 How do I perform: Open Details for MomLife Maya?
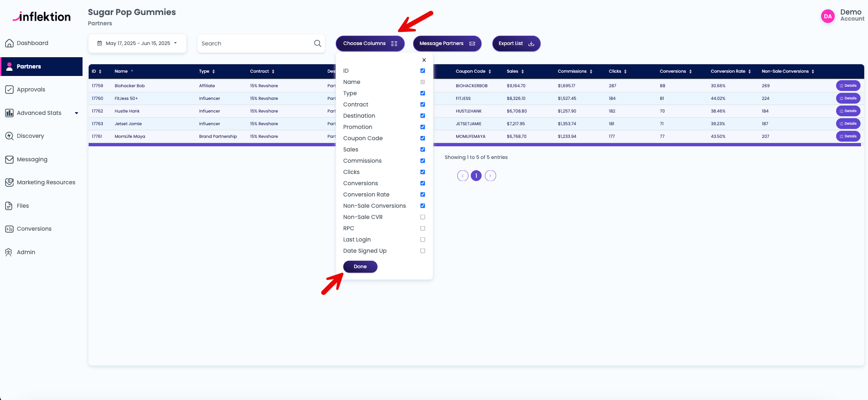848,136
